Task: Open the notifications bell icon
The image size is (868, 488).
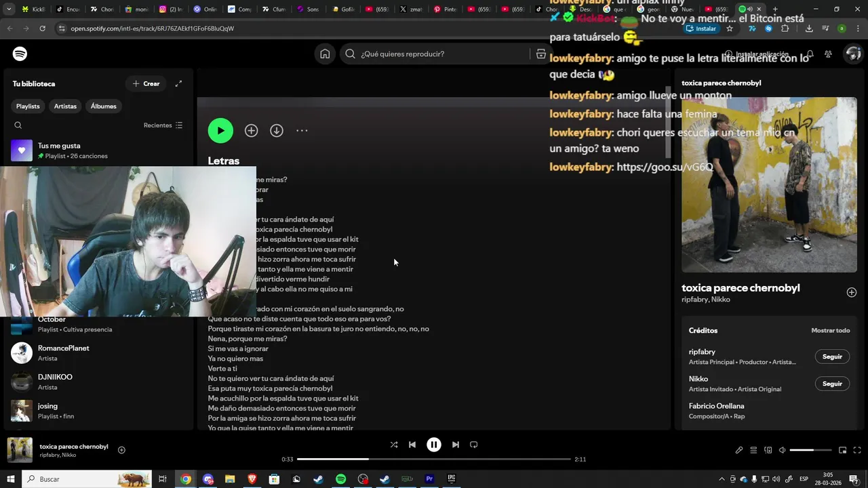Action: (810, 54)
